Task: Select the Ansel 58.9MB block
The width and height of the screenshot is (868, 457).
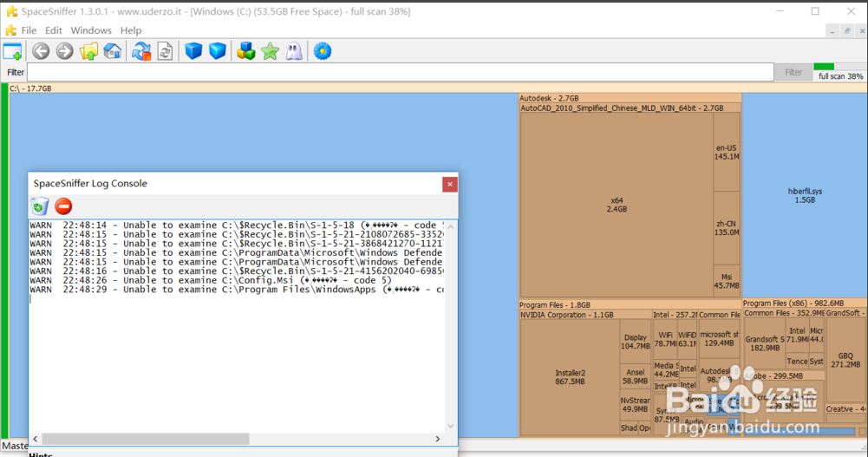Action: click(x=635, y=376)
